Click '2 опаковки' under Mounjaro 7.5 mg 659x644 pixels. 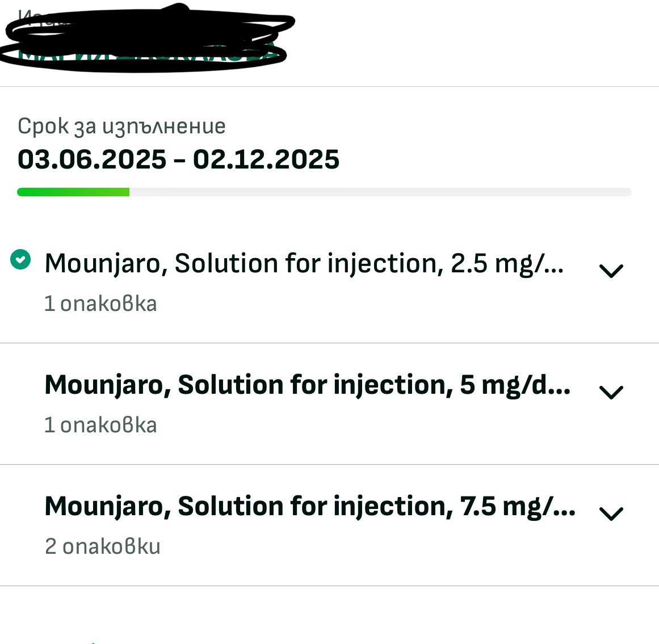[x=103, y=546]
